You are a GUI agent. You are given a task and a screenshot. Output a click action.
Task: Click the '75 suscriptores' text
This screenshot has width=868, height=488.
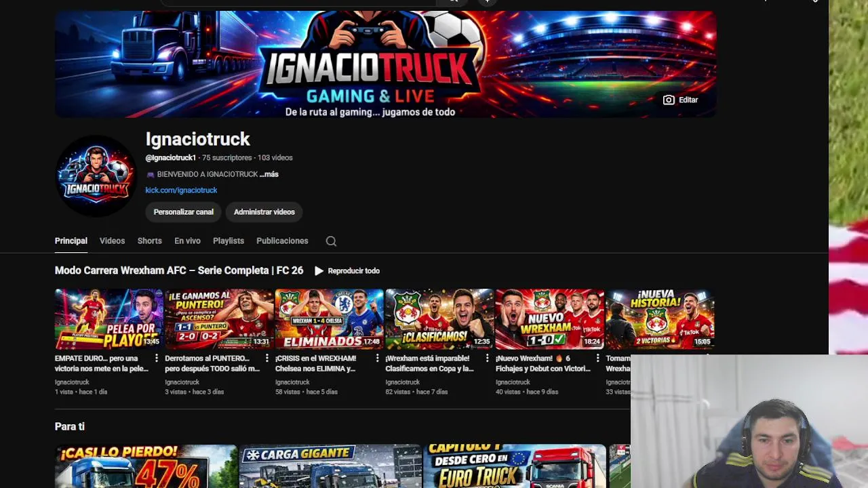pyautogui.click(x=227, y=158)
